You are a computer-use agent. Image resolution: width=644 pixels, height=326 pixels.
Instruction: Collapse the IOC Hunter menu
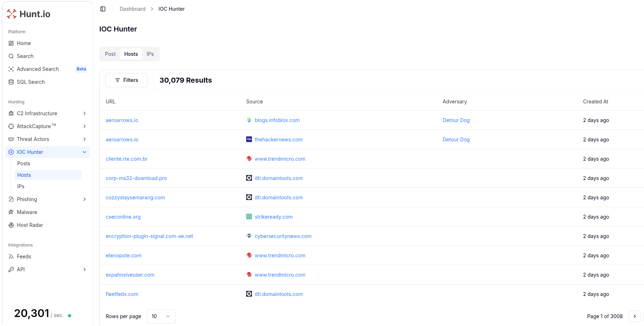pyautogui.click(x=85, y=152)
